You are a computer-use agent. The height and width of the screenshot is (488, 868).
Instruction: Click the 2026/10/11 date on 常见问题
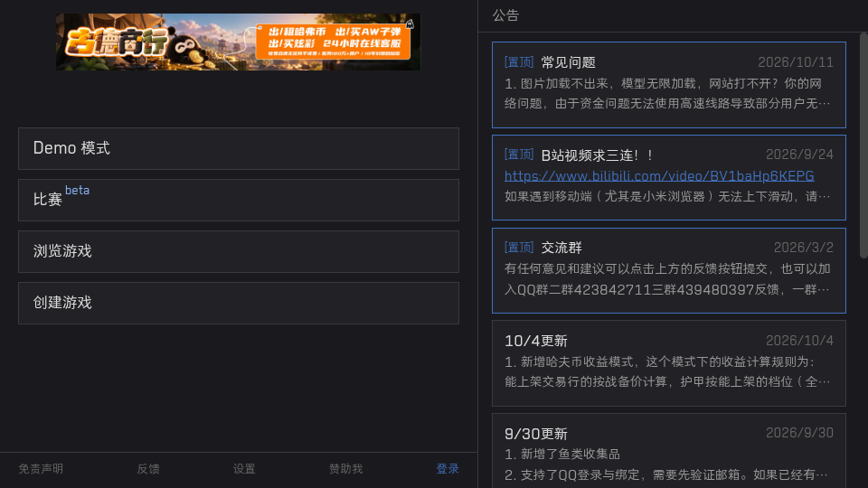[796, 62]
